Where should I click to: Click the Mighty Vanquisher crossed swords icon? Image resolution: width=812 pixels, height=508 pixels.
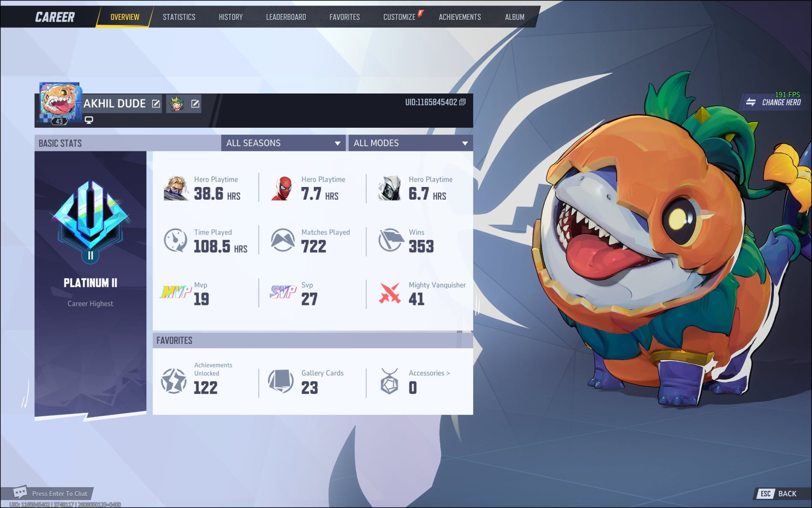(x=390, y=293)
